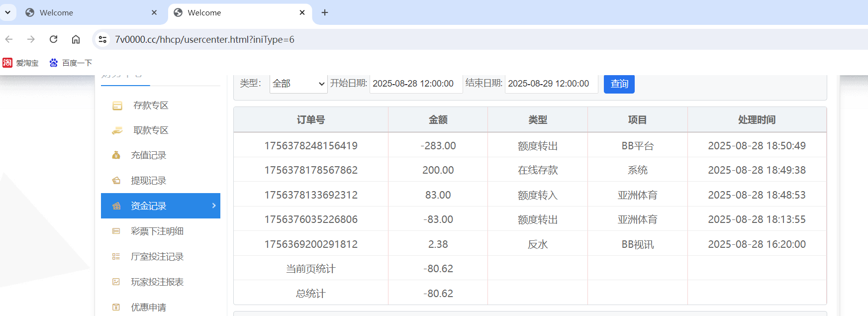Click the 彩票下注明细 sidebar icon
The height and width of the screenshot is (316, 868).
pos(116,231)
